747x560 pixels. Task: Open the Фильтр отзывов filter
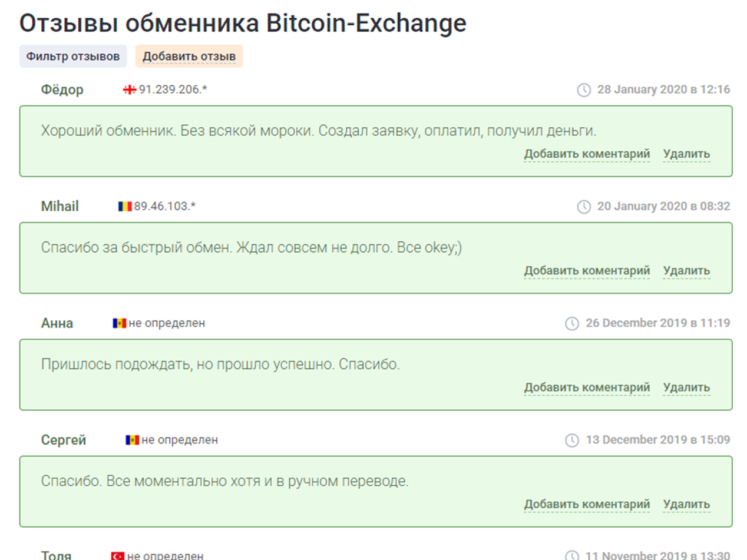[73, 57]
